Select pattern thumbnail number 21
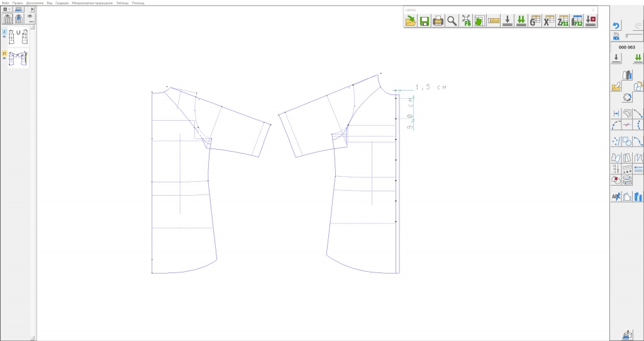 (x=18, y=59)
